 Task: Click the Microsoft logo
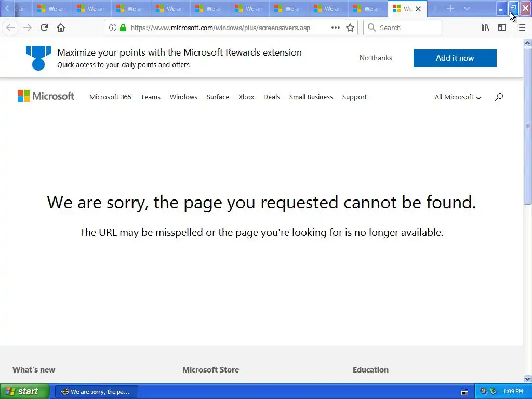point(46,96)
